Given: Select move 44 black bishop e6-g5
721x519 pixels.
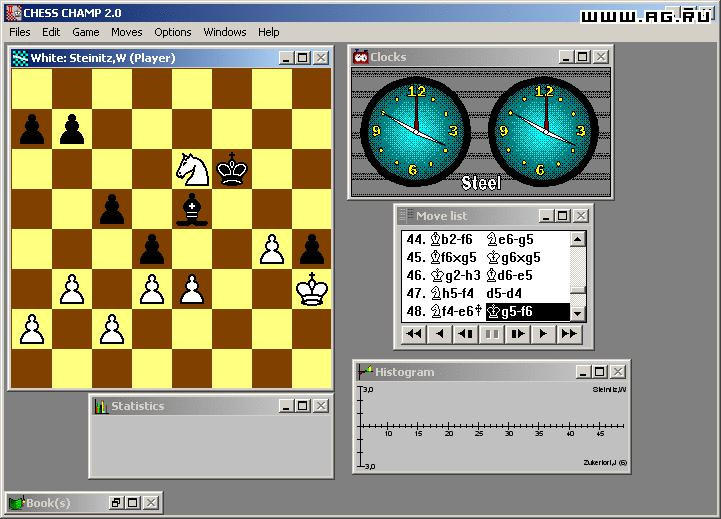Looking at the screenshot, I should click(510, 240).
